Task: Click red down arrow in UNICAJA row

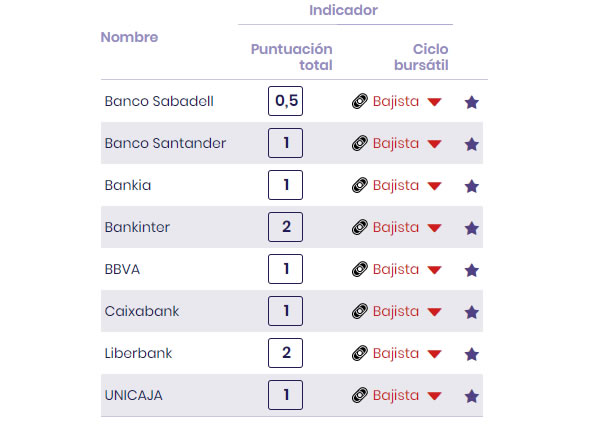Action: pyautogui.click(x=434, y=396)
